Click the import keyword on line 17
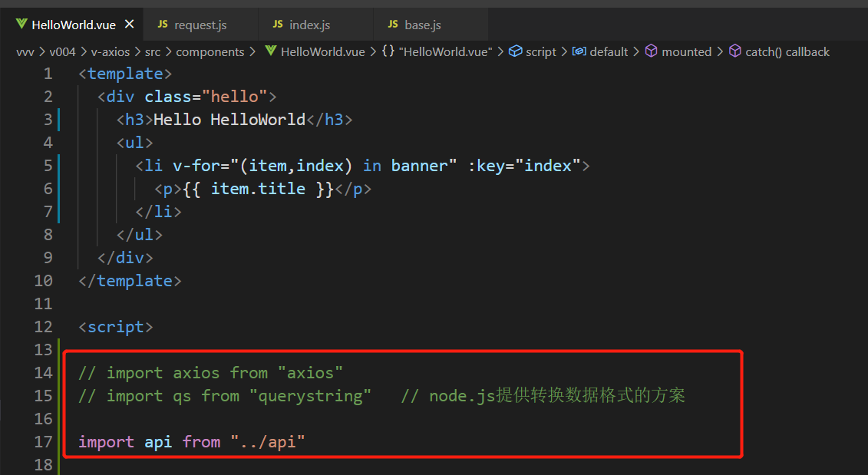This screenshot has width=868, height=475. [106, 442]
